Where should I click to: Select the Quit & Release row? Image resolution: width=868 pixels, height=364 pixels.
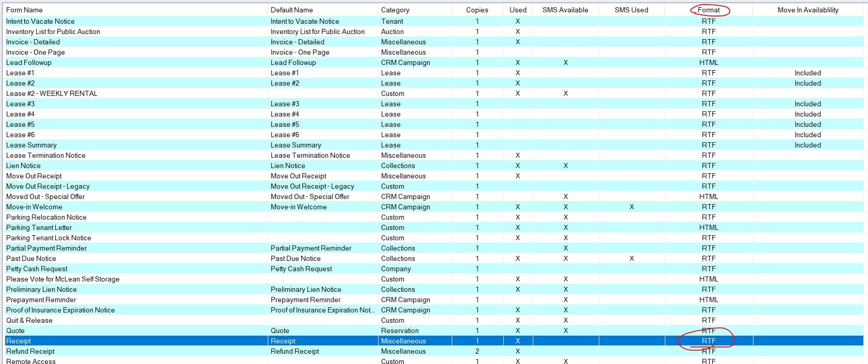[x=434, y=320]
